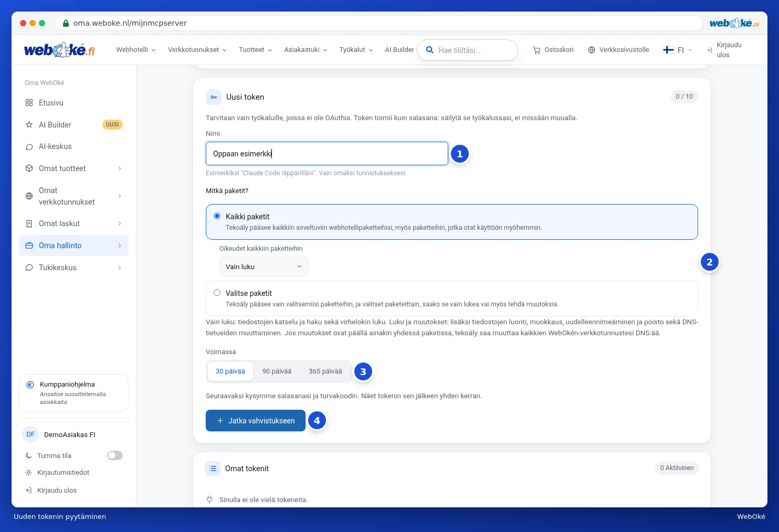Click the browser address bar URL
Image resolution: width=779 pixels, height=532 pixels.
click(x=130, y=23)
